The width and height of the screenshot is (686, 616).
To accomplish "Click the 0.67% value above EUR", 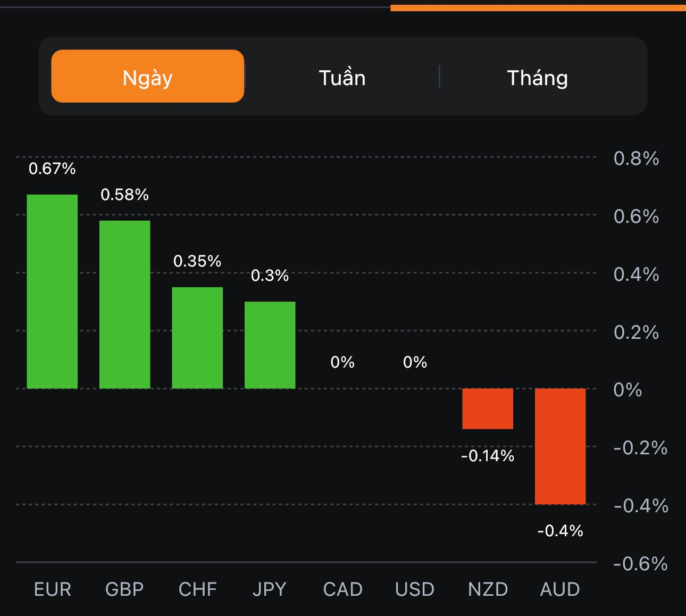I will coord(52,169).
